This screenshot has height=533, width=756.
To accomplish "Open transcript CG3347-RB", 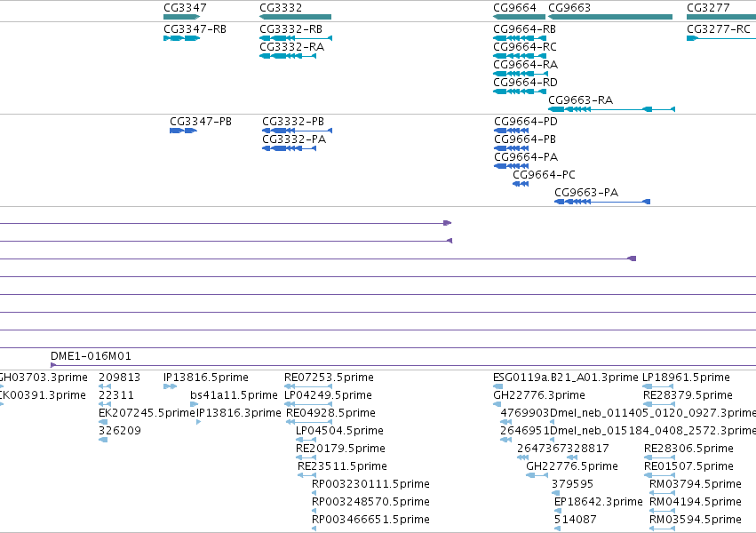I will tap(195, 29).
